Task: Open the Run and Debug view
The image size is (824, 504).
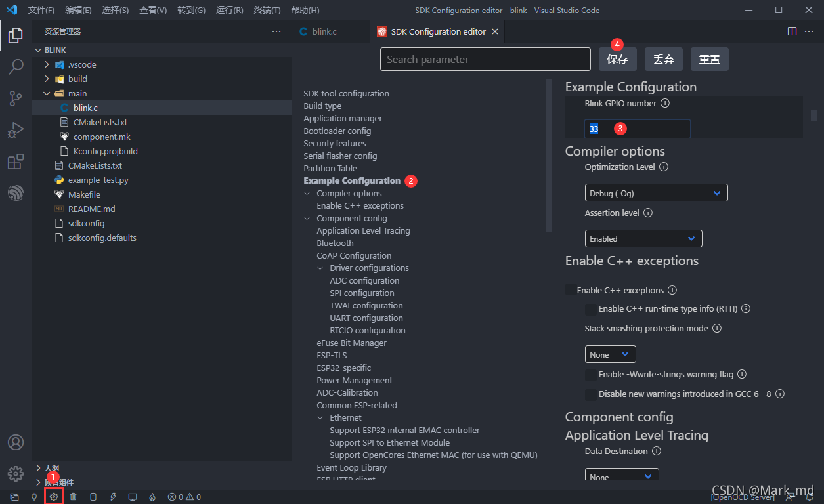Action: (x=16, y=130)
